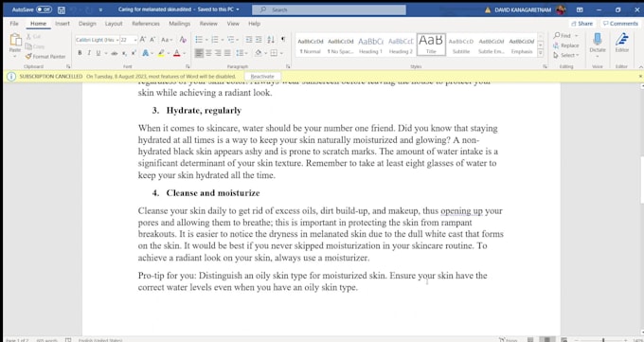The width and height of the screenshot is (644, 342).
Task: Align text to the right
Action: [218, 53]
